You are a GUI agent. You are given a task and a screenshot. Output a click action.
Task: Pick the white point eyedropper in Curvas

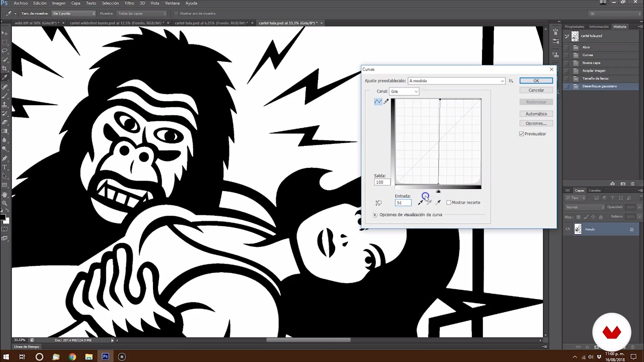coord(438,202)
